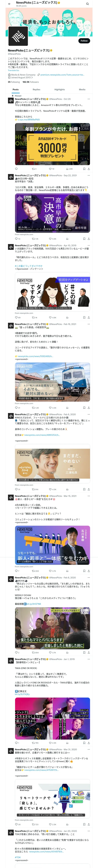Click Translate bio link
The width and height of the screenshot is (98, 868).
tap(14, 70)
